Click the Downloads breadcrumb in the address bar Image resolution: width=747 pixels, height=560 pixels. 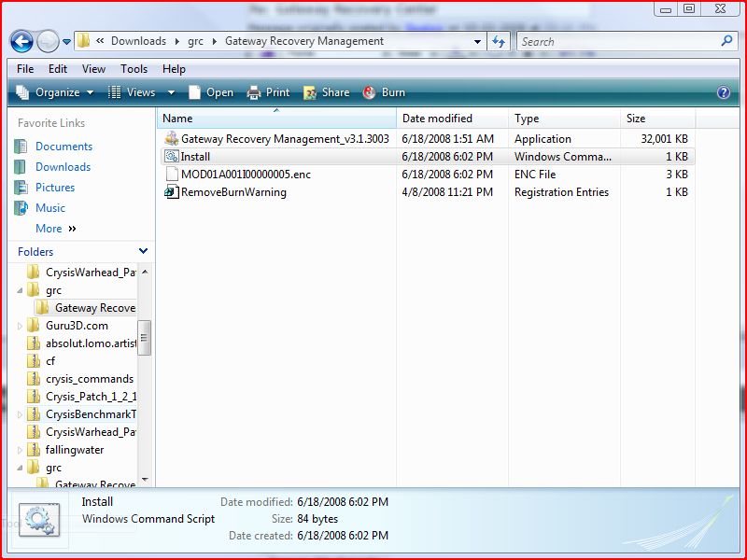[x=138, y=41]
